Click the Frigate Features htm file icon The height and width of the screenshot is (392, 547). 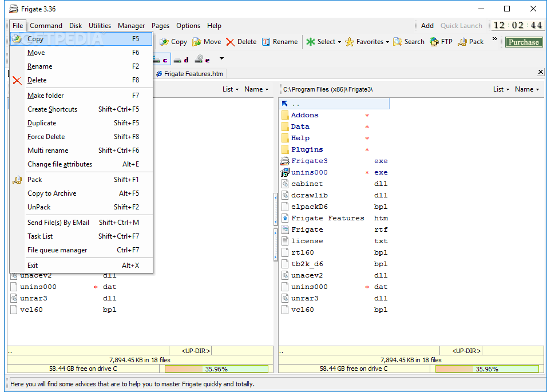pos(285,218)
